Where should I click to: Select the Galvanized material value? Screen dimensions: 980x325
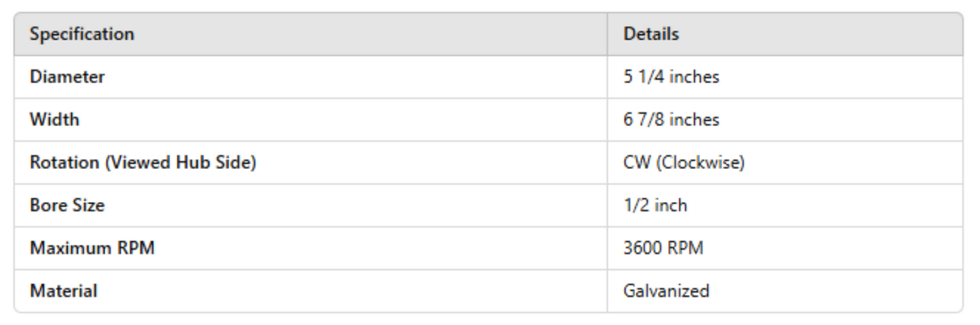pos(666,291)
